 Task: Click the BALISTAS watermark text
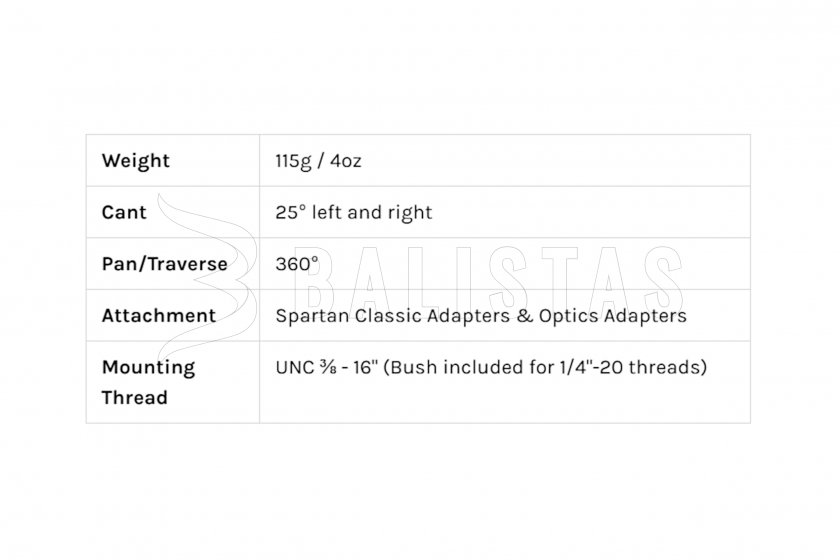(488, 279)
